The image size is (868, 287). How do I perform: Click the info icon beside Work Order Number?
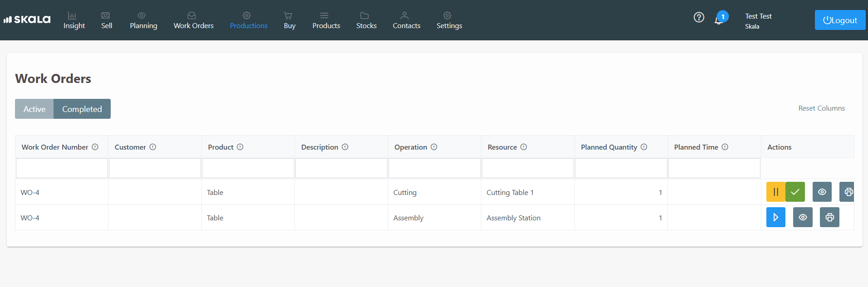tap(95, 147)
